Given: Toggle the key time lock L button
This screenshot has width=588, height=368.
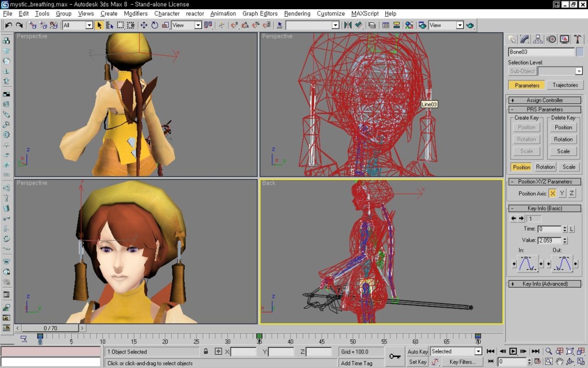Looking at the screenshot, I should (572, 229).
